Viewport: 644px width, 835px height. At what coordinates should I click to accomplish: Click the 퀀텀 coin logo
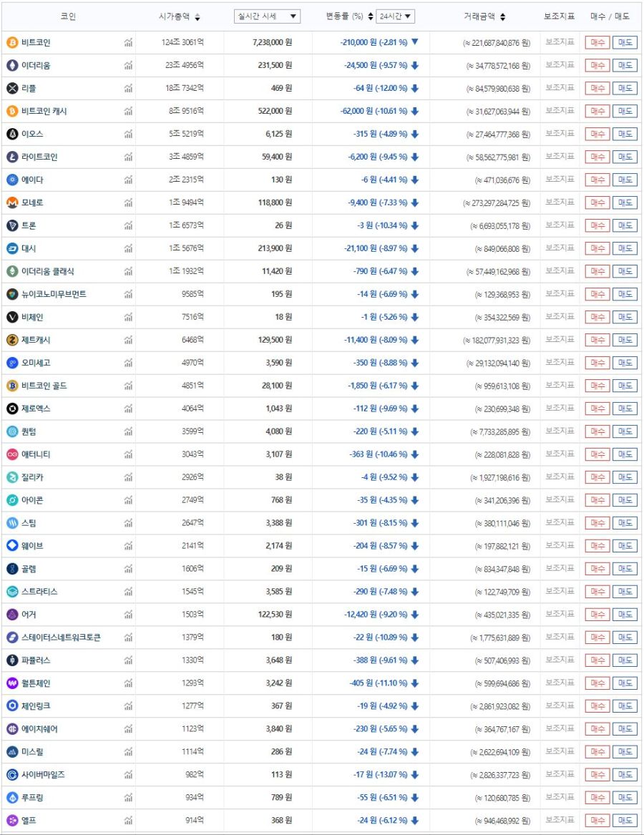tap(12, 431)
